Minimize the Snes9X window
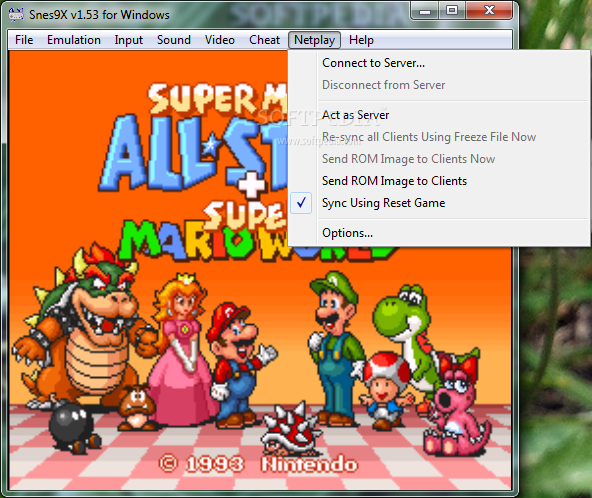Screen dimensions: 592x498 425,10
